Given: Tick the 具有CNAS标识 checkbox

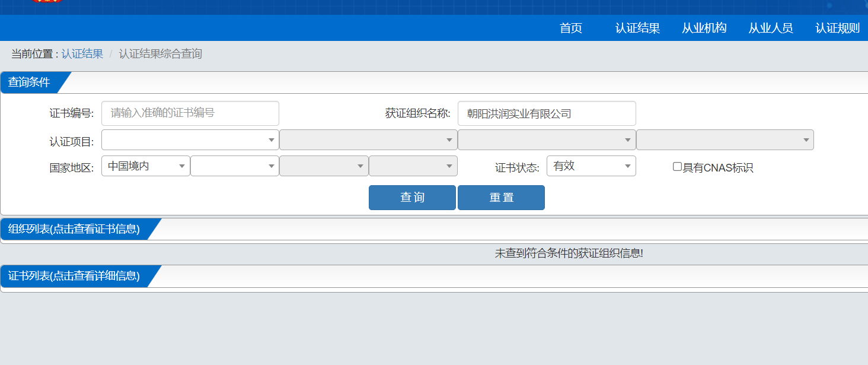Looking at the screenshot, I should point(677,167).
